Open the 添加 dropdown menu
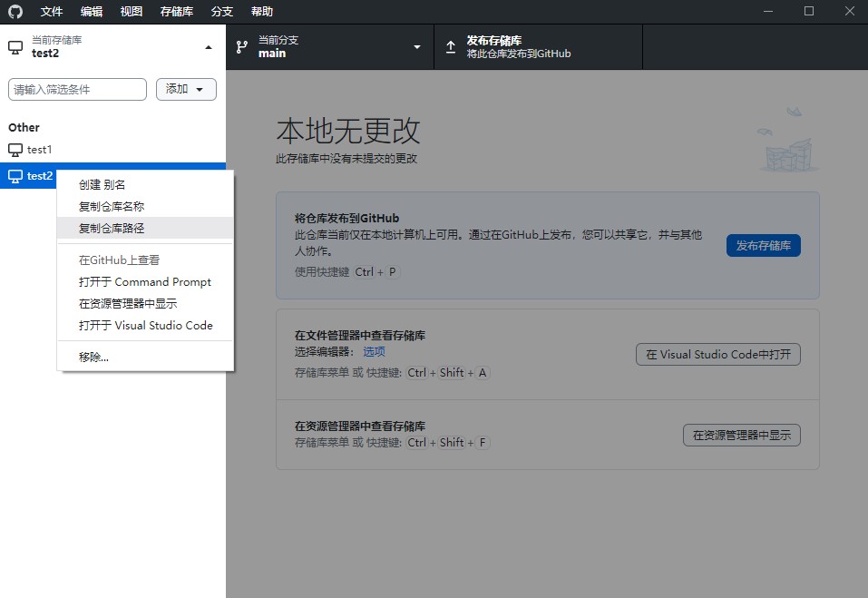 point(185,89)
